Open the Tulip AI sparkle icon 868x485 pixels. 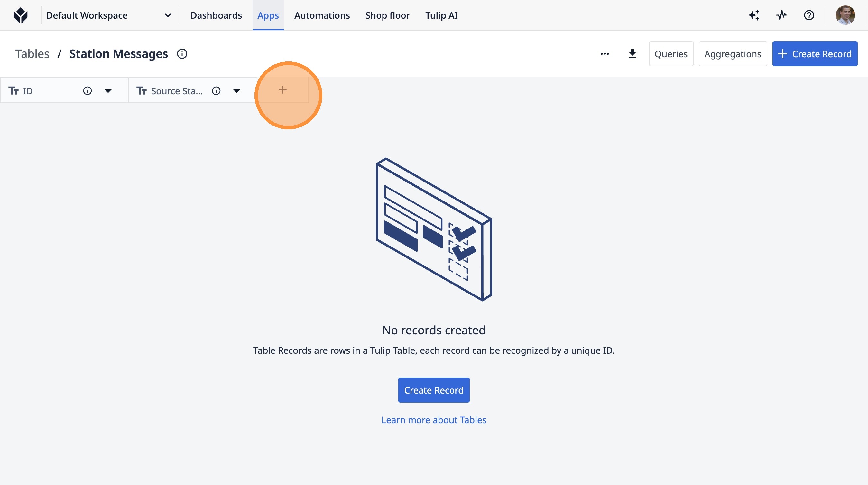coord(754,15)
